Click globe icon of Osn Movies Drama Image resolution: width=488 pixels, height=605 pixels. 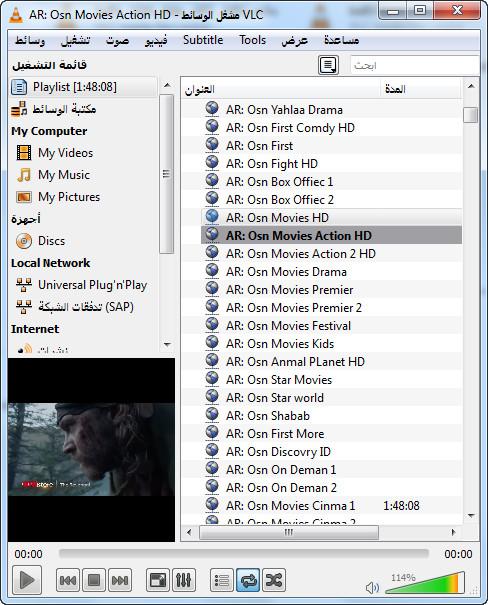click(212, 270)
